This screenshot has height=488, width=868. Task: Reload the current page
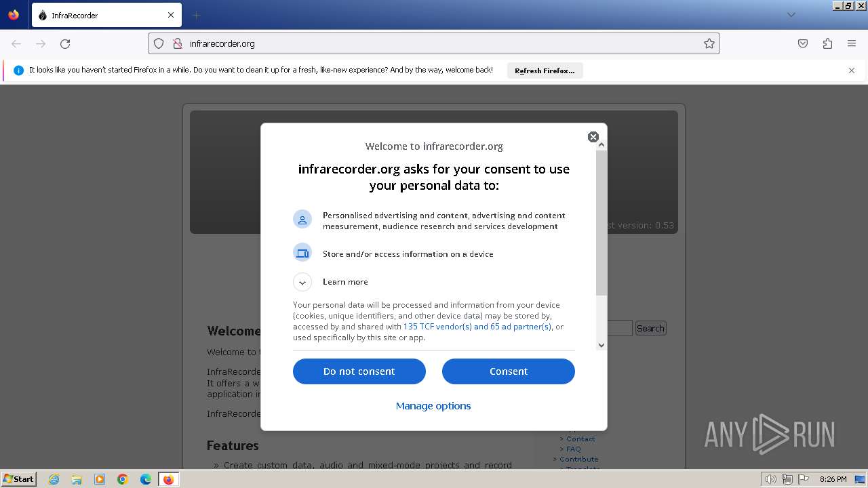(65, 43)
